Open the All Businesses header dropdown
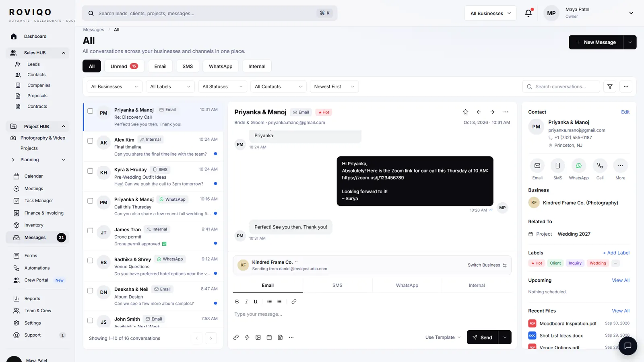The height and width of the screenshot is (362, 644). click(x=490, y=13)
